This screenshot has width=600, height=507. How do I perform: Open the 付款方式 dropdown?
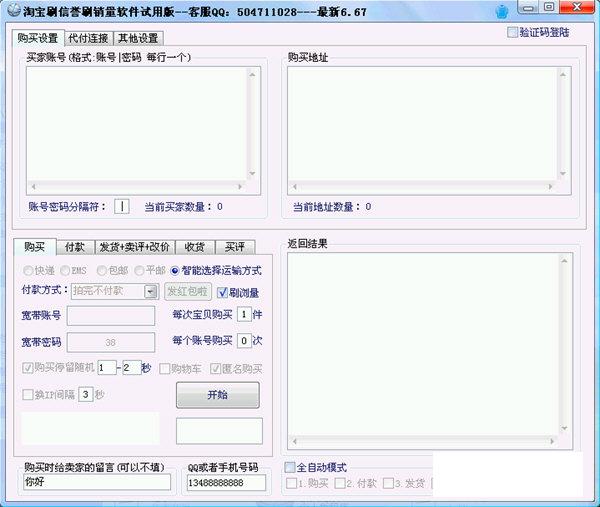[151, 292]
